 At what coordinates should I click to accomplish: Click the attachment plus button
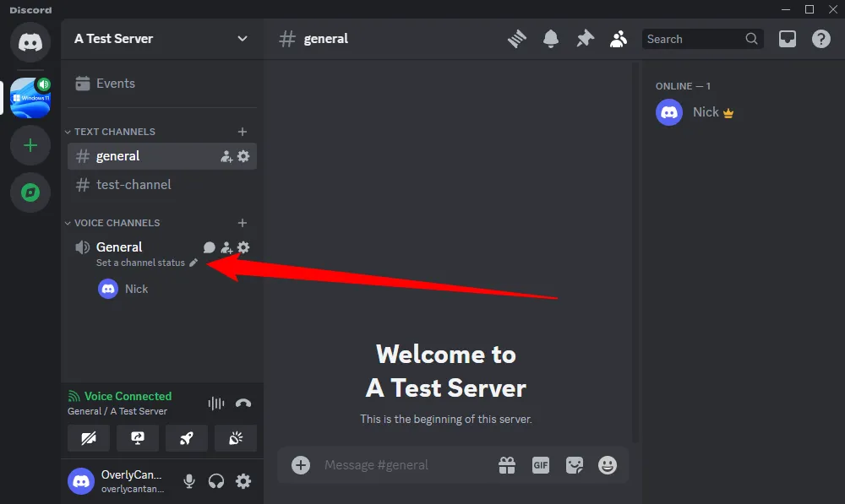coord(301,465)
